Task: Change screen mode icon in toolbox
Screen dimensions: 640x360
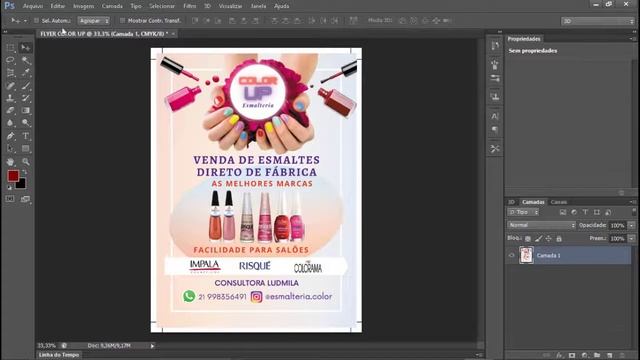Action: [x=25, y=199]
